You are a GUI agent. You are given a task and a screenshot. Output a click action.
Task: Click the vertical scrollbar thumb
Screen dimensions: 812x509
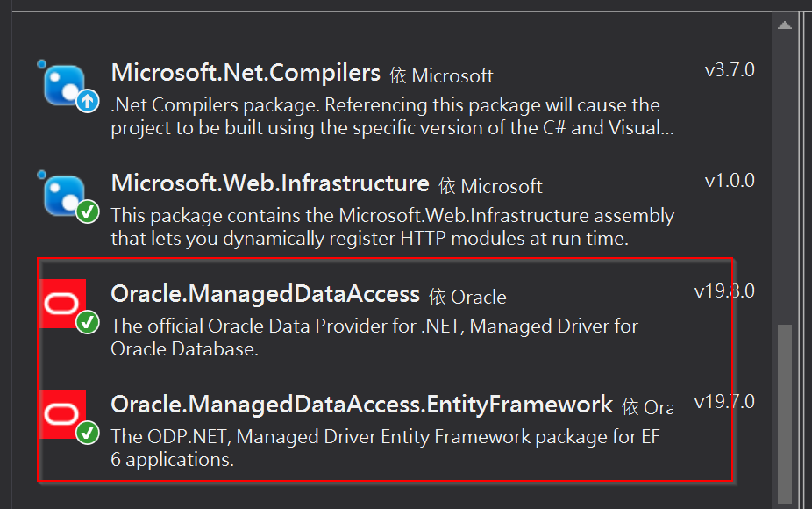click(785, 412)
